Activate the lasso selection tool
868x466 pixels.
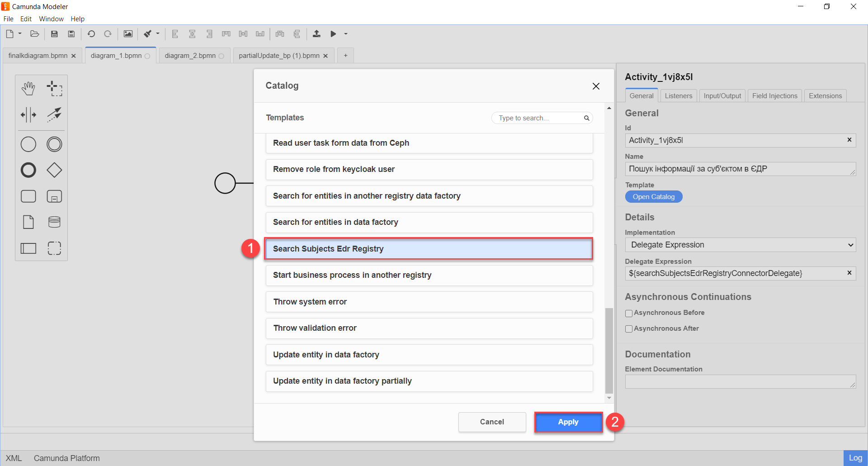tap(54, 89)
